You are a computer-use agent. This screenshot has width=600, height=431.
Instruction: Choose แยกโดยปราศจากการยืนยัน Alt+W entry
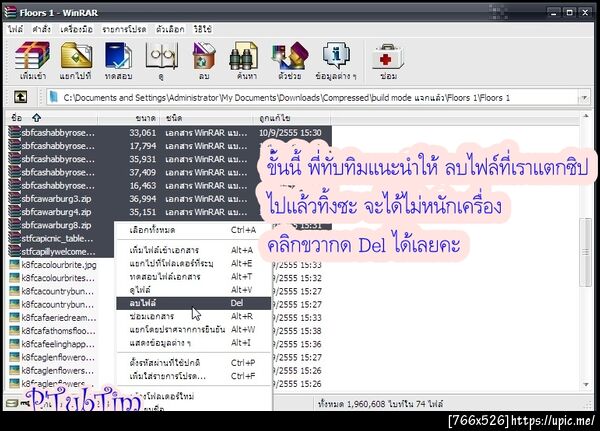point(194,330)
